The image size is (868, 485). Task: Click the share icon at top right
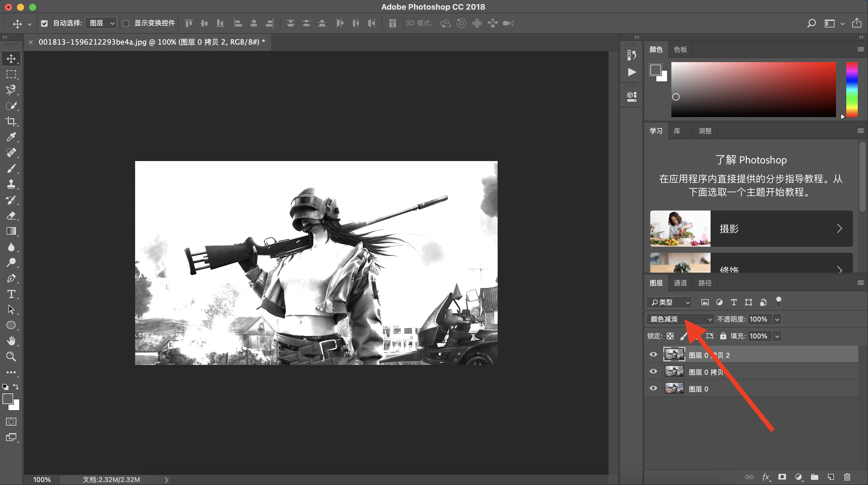(857, 23)
